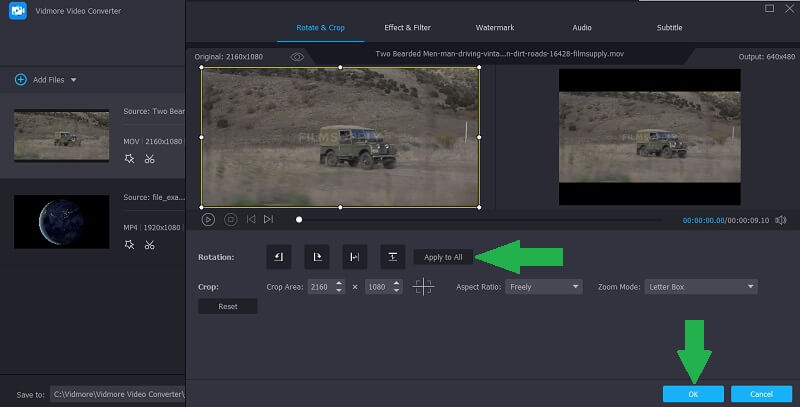
Task: Stop the video preview playback
Action: click(230, 219)
